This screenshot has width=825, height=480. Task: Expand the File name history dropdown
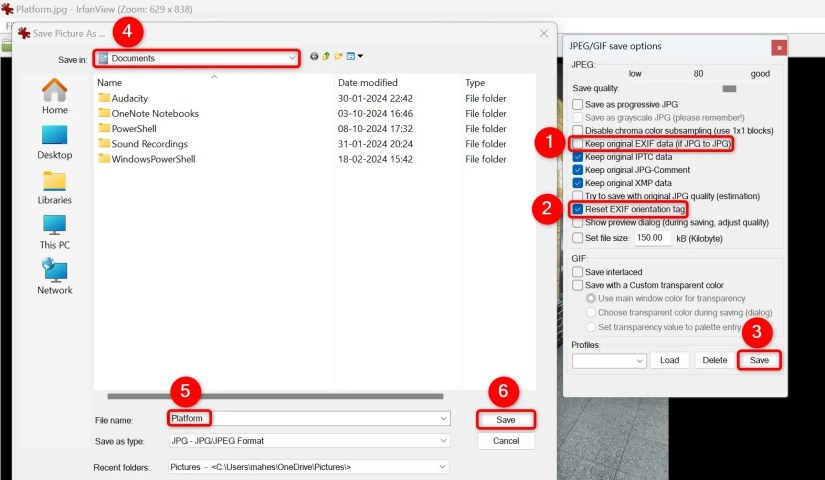(x=443, y=418)
